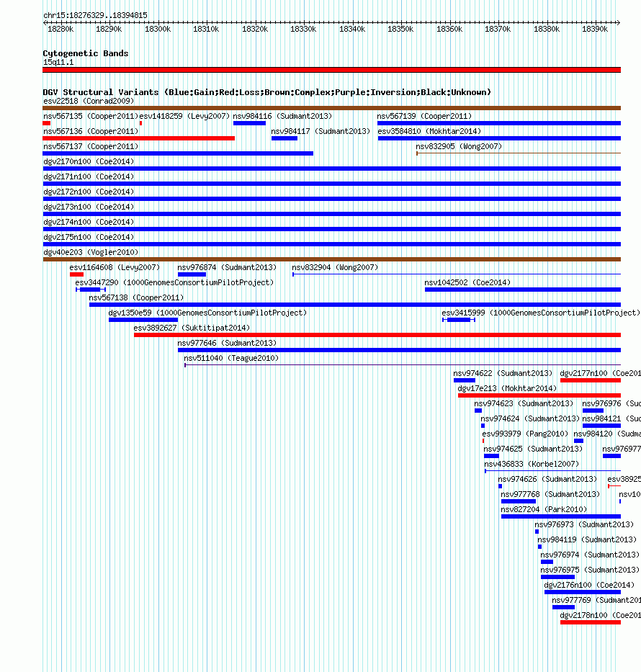
Task: Open dgv2172n100 (Coe2014) label
Action: point(89,192)
